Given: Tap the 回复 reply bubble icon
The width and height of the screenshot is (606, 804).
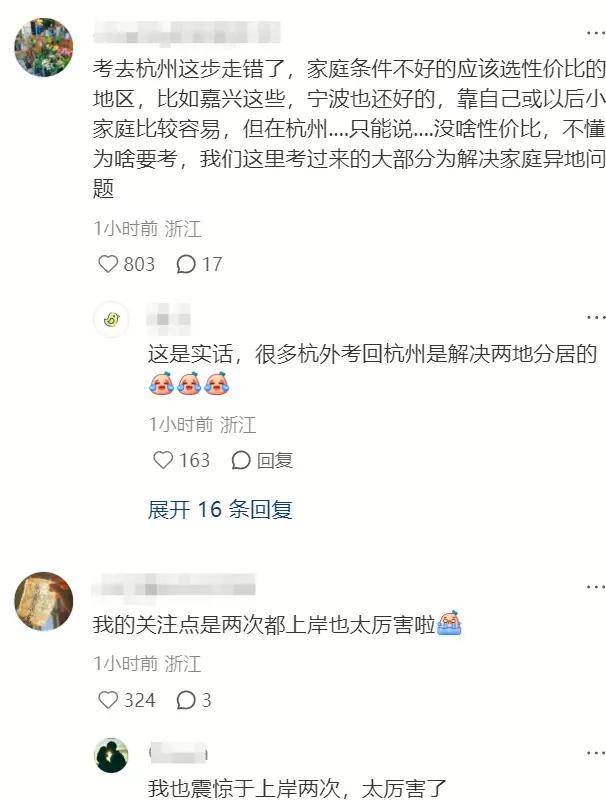Looking at the screenshot, I should click(240, 460).
